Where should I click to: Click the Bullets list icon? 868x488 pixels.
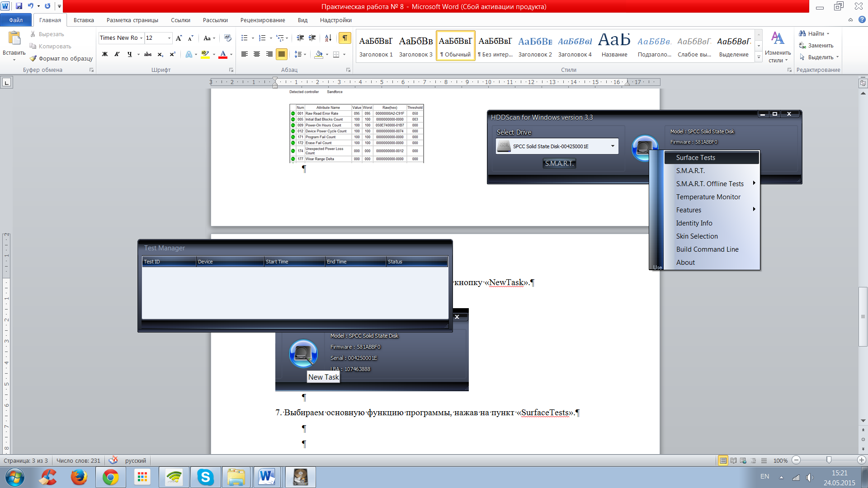click(245, 38)
